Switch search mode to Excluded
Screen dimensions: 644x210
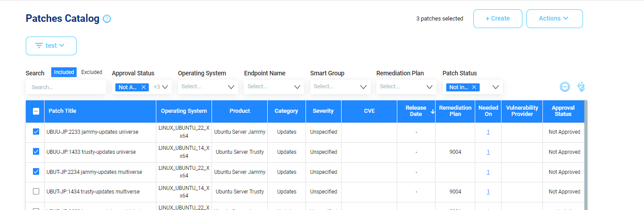tap(92, 72)
